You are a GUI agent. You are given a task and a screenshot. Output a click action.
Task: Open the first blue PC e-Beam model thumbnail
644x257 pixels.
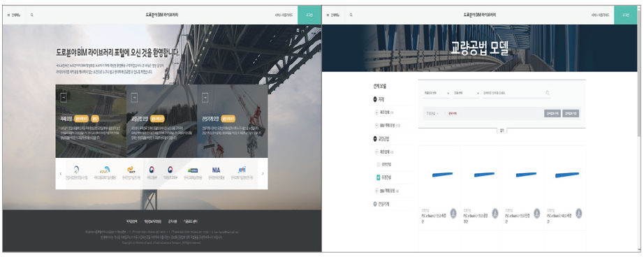click(x=442, y=175)
